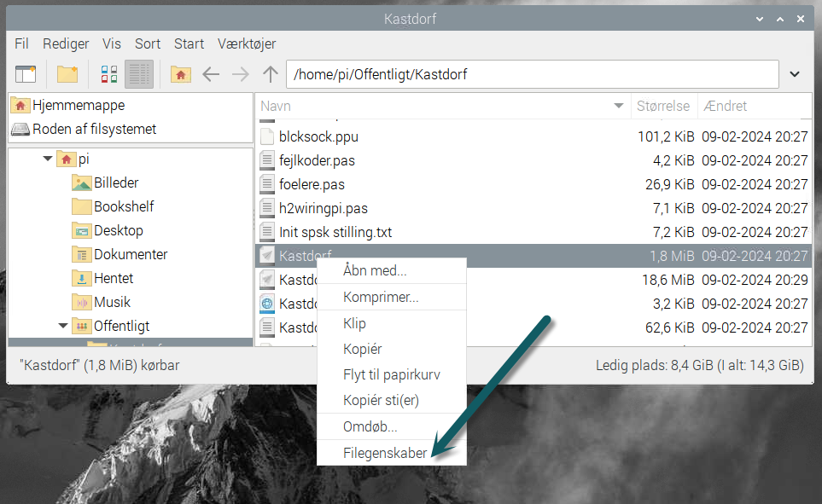The image size is (822, 504).
Task: Navigate back to previous folder
Action: tap(211, 74)
